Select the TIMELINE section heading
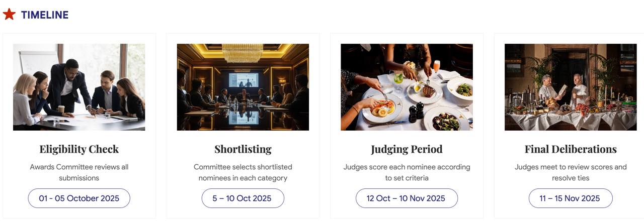The image size is (644, 221). pyautogui.click(x=45, y=15)
